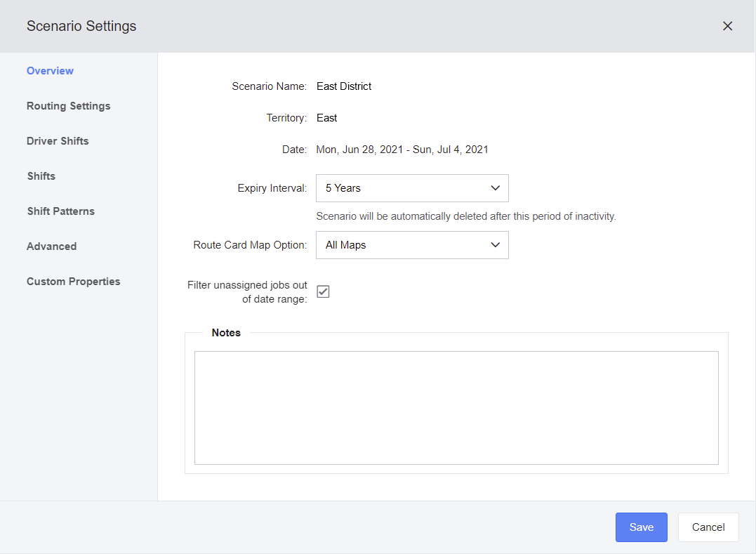Open the Expiry Interval dropdown
Image resolution: width=756 pixels, height=554 pixels.
pyautogui.click(x=412, y=188)
